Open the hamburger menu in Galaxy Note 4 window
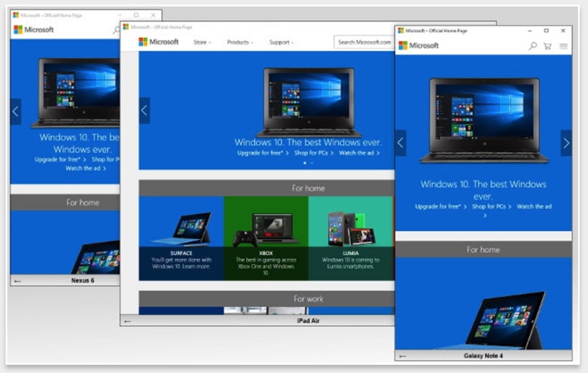588x373 pixels. (563, 46)
